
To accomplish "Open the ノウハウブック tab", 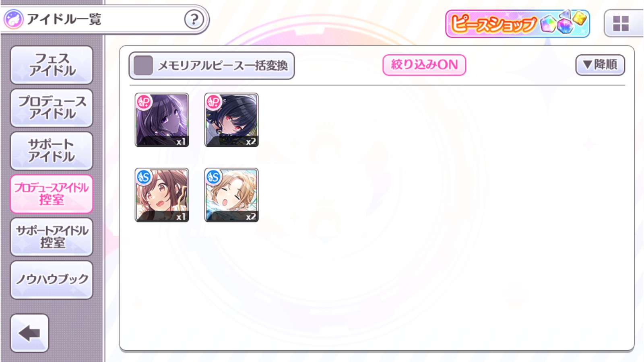I will (x=52, y=280).
